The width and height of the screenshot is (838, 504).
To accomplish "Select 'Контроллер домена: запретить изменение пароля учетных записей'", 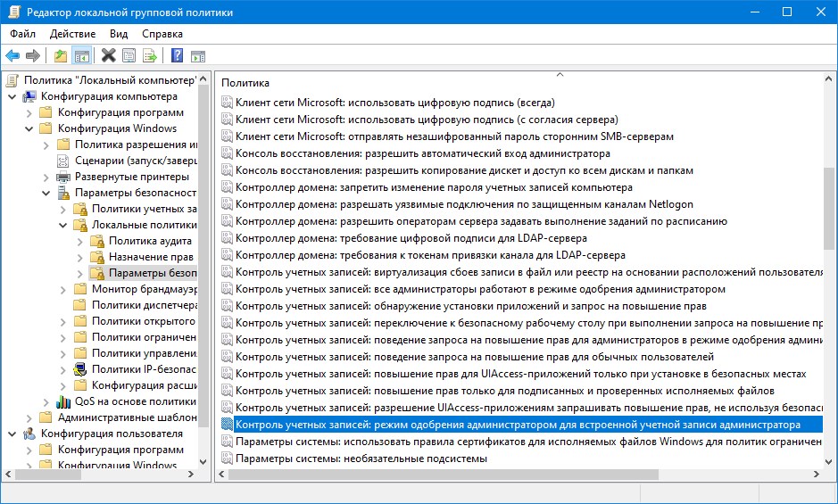I will pos(434,187).
